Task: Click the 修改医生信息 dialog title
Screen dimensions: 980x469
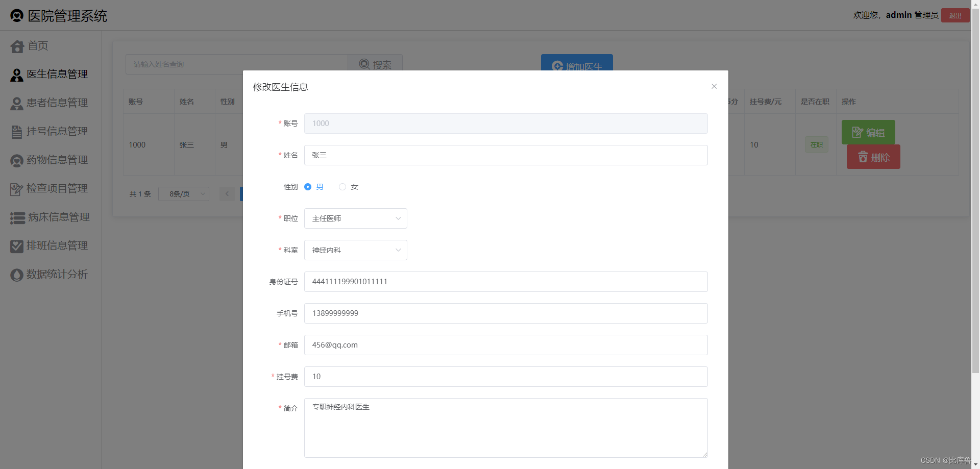Action: click(281, 87)
